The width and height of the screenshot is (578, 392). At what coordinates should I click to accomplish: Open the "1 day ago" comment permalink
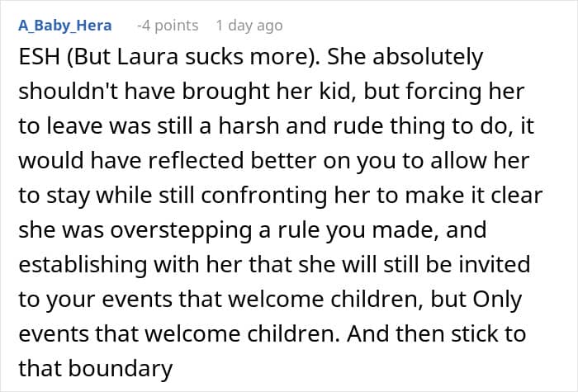click(249, 26)
